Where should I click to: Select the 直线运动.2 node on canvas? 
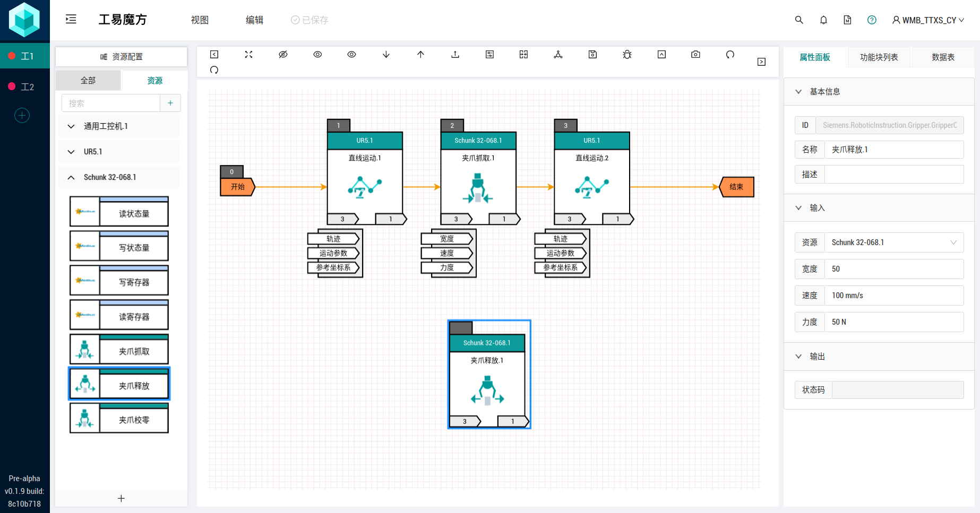592,178
